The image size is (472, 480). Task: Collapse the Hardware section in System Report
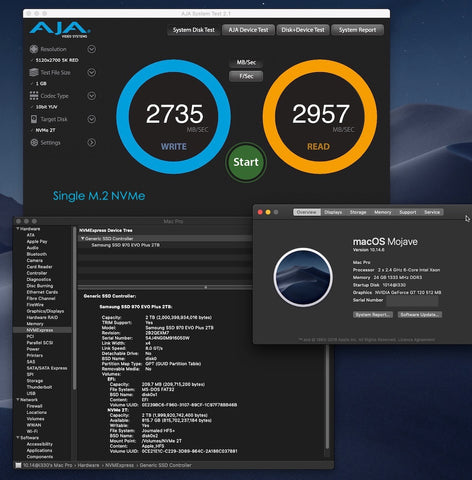18,229
